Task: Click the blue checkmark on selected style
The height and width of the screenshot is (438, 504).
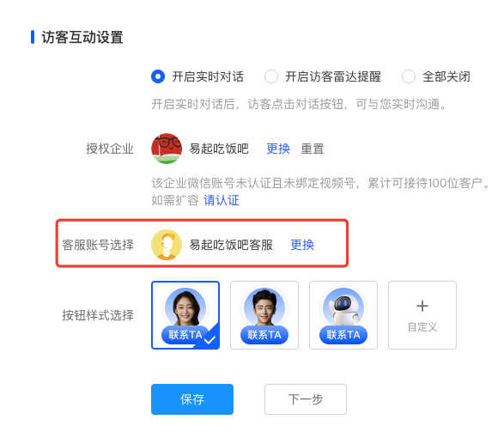Action: coord(209,340)
